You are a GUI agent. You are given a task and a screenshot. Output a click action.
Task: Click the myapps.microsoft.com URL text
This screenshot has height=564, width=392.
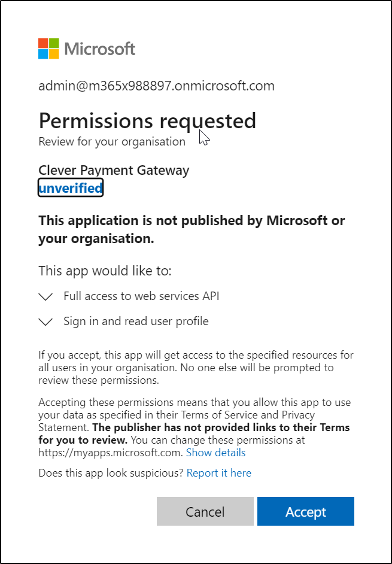(110, 453)
